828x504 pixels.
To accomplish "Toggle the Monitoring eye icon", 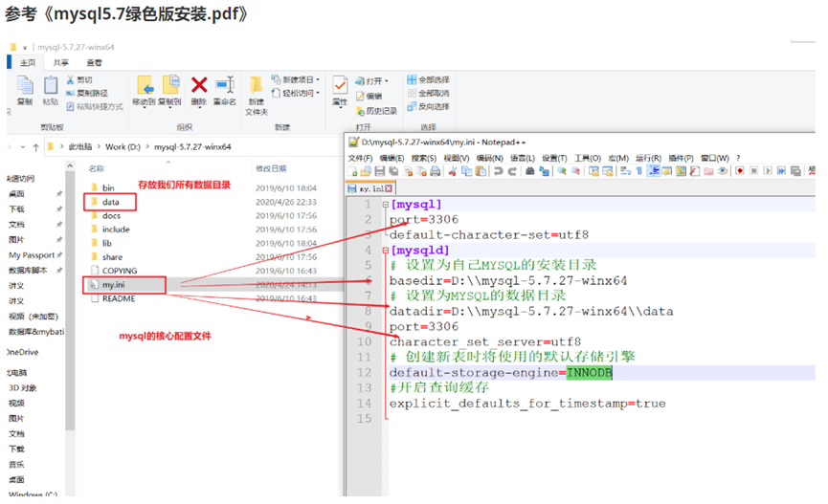I will [x=723, y=171].
